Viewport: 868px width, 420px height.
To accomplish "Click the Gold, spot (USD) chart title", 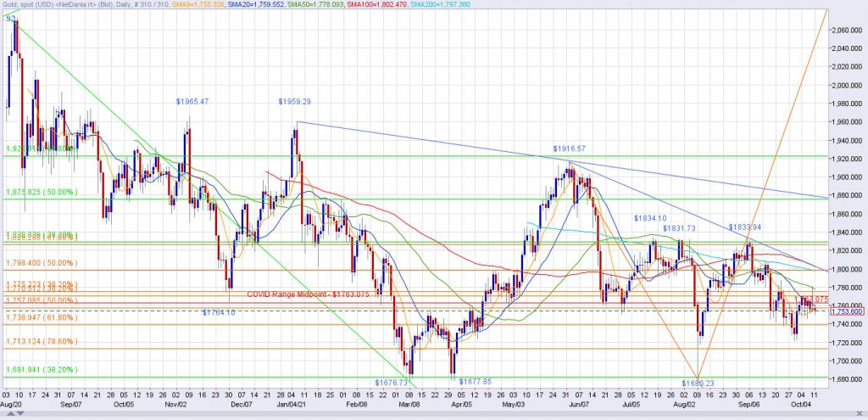I will (x=27, y=4).
